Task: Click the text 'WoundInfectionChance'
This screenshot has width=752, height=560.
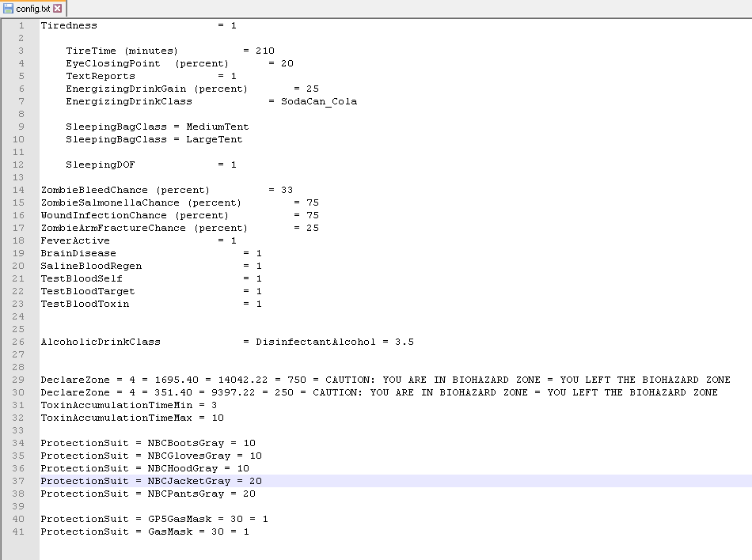Action: pos(104,216)
